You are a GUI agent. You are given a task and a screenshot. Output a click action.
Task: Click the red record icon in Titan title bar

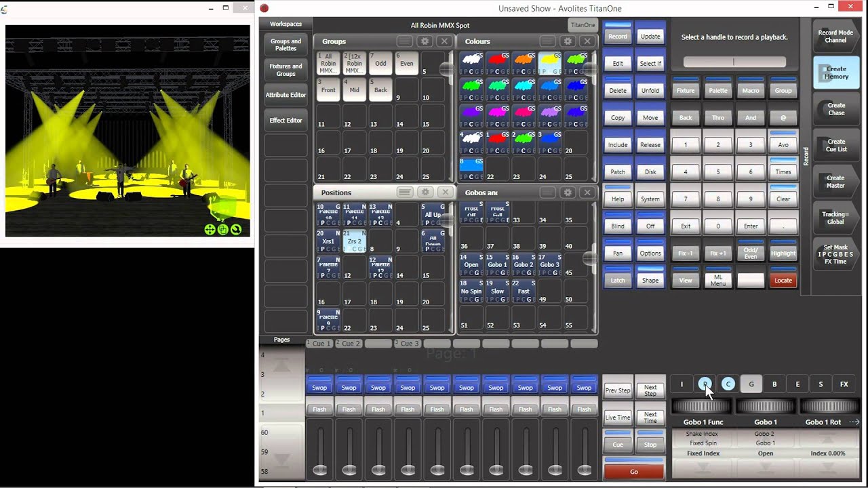tap(264, 8)
